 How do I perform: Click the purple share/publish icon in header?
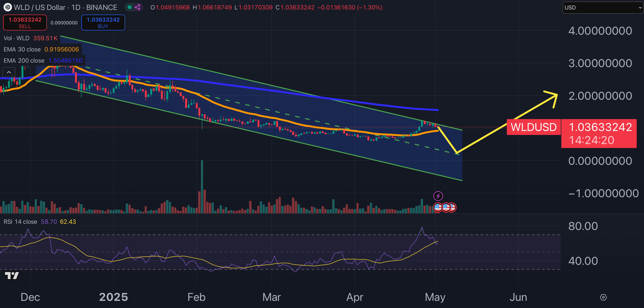pos(137,7)
